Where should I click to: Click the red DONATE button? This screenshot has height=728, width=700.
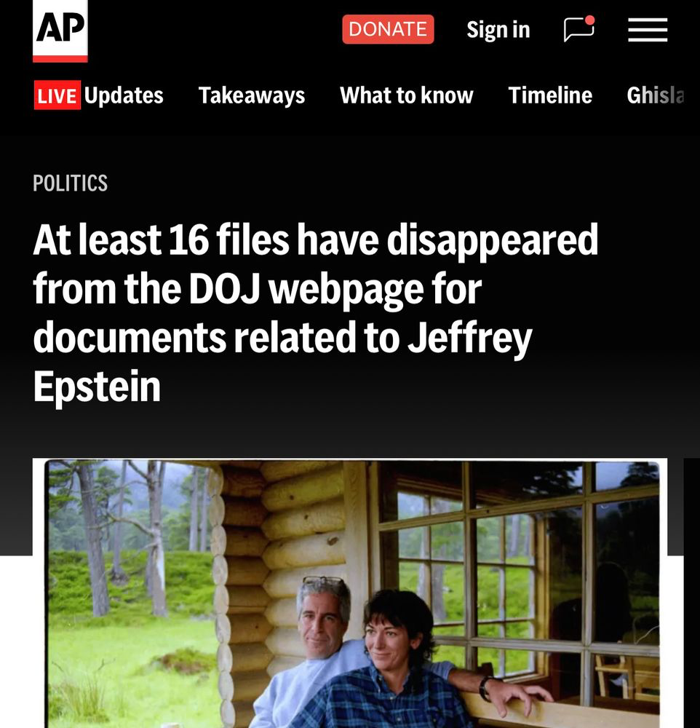coord(388,29)
